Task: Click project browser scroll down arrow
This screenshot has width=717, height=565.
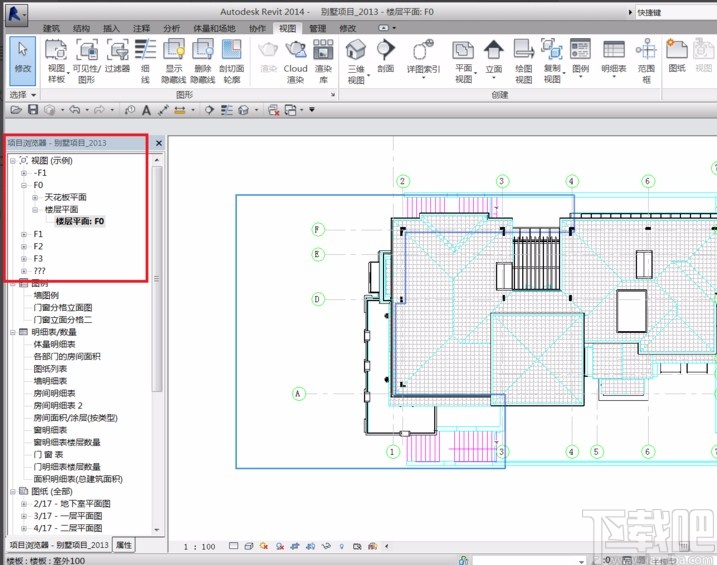Action: tap(157, 529)
